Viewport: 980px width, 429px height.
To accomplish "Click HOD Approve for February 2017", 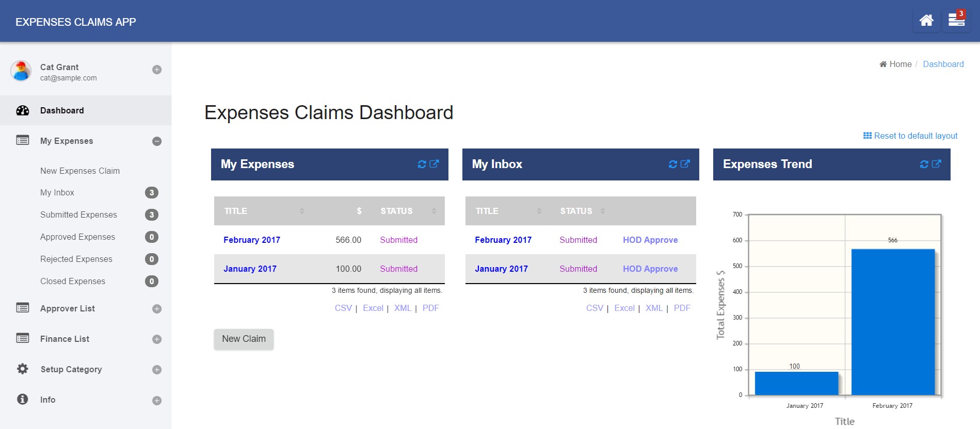I will click(650, 240).
